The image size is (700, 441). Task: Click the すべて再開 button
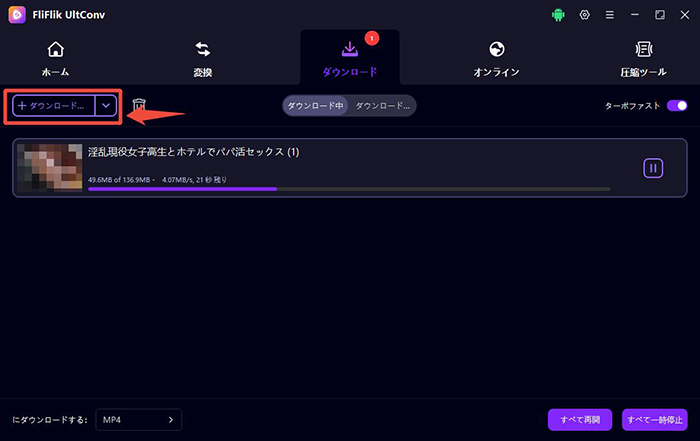(580, 420)
